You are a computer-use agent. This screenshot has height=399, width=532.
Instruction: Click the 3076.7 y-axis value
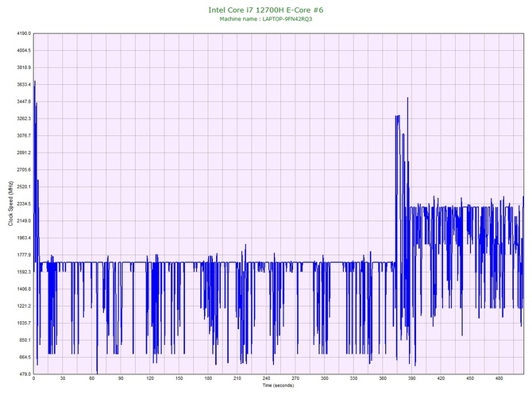coord(24,135)
